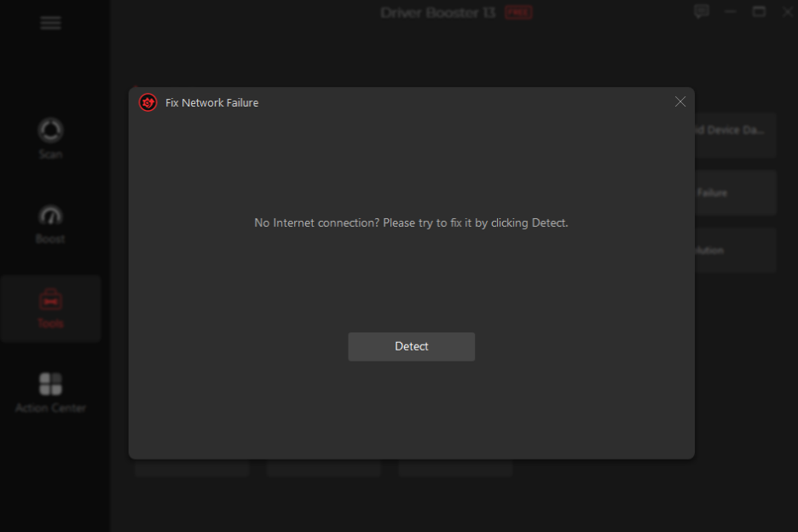The image size is (798, 532).
Task: Click the Detect button
Action: click(411, 347)
